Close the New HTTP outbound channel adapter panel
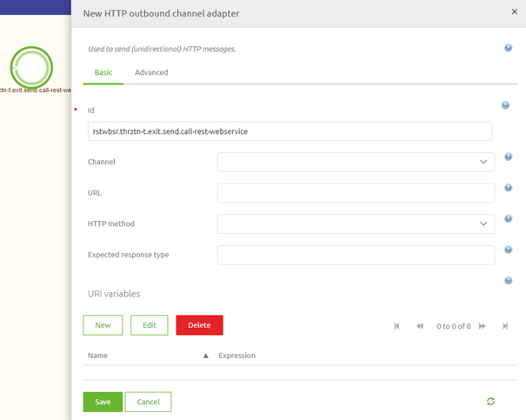526x420 pixels. click(x=514, y=12)
